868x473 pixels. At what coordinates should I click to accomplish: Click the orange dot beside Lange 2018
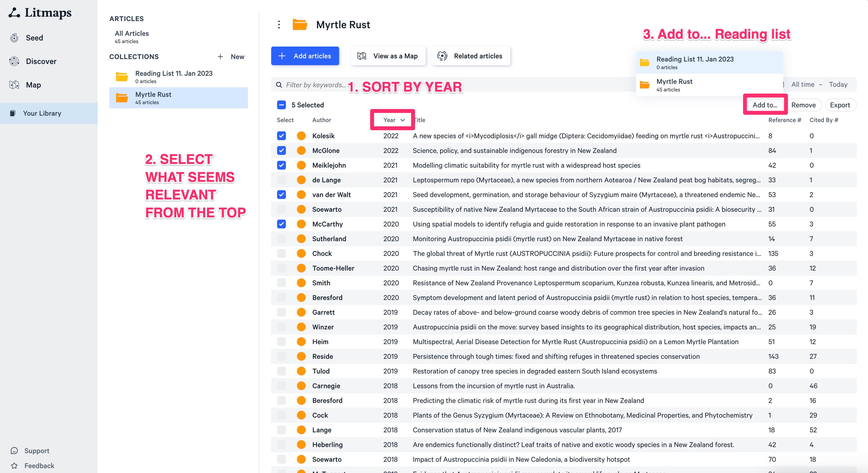point(301,430)
